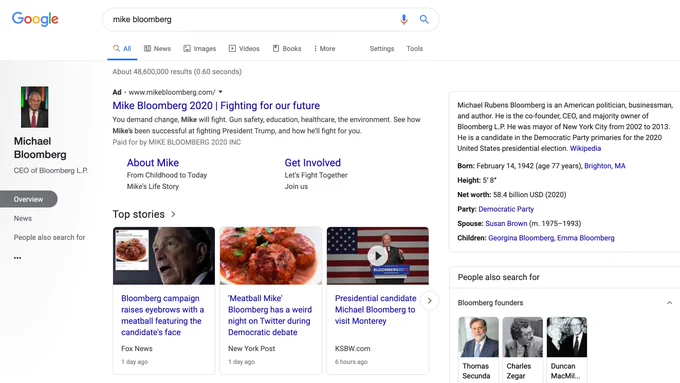Play the KSBW.com Bloomberg video
The width and height of the screenshot is (680, 383).
click(378, 256)
